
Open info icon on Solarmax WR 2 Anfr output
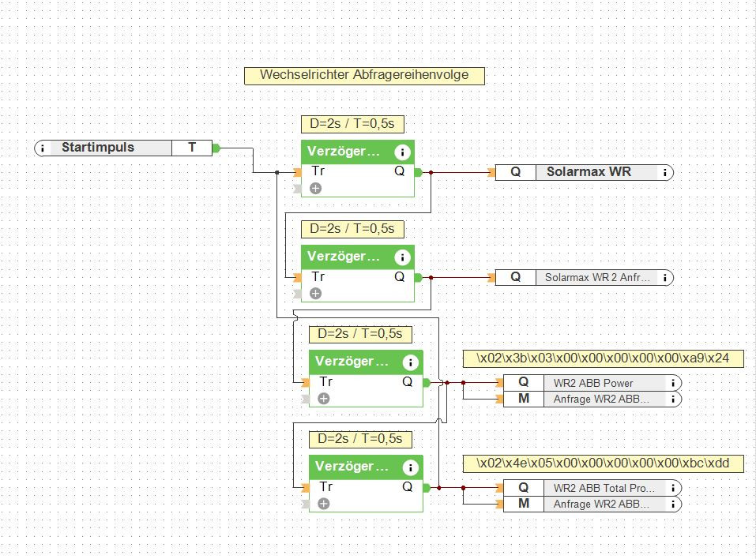(665, 278)
